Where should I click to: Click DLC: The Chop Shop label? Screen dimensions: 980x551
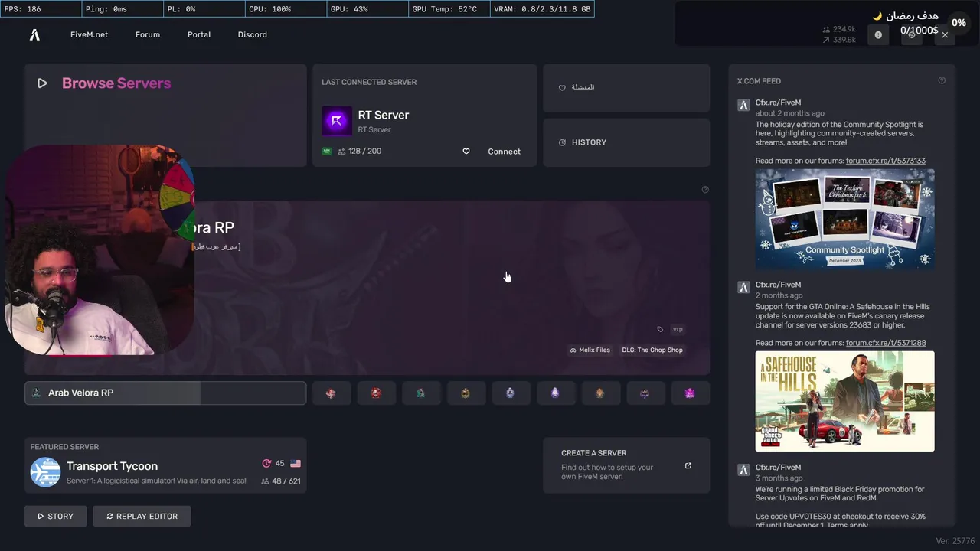[652, 350]
